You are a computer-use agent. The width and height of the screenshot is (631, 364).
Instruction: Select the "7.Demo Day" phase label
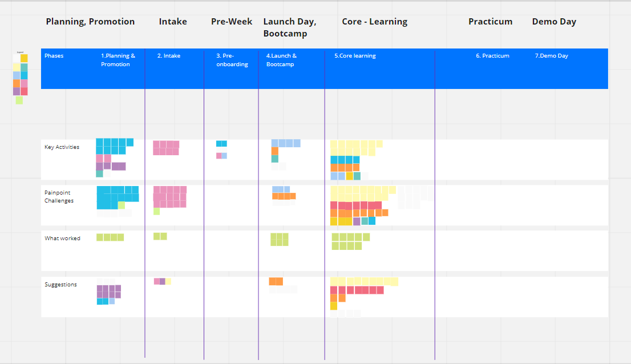(551, 56)
